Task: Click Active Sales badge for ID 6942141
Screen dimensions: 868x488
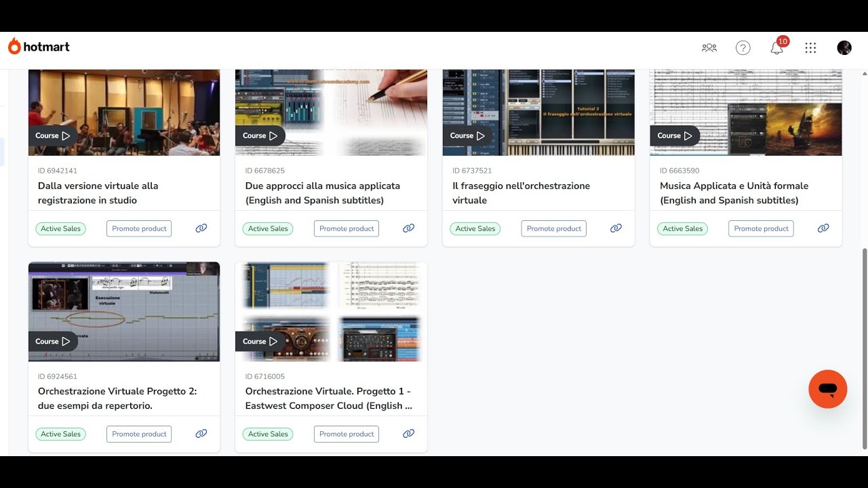Action: [x=61, y=228]
